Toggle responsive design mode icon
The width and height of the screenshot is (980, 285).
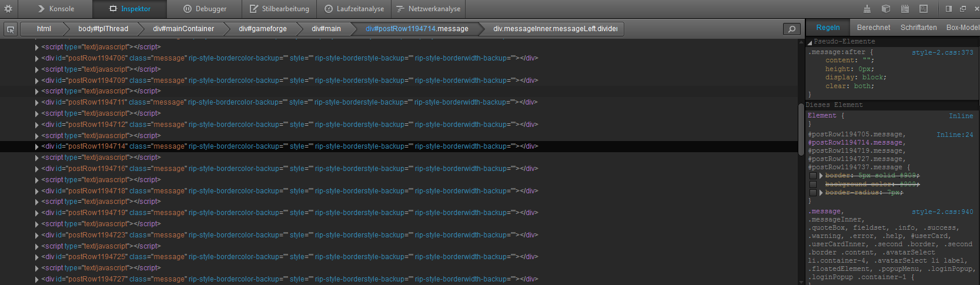point(924,9)
